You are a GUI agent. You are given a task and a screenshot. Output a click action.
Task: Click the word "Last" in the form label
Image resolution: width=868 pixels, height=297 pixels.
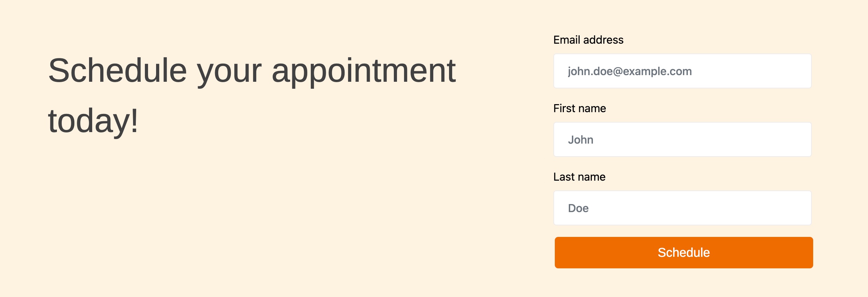point(564,177)
